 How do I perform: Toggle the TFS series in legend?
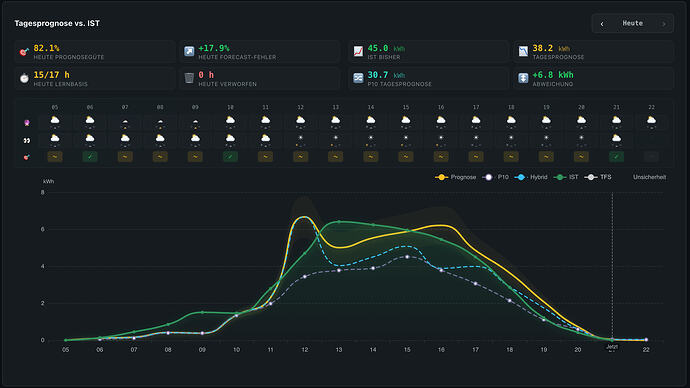click(598, 177)
